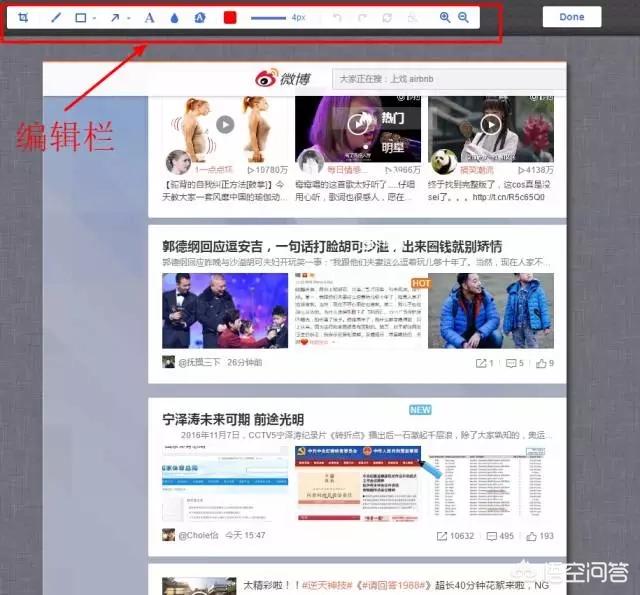The height and width of the screenshot is (595, 640).
Task: Open the @抚摸三下 user profile
Action: click(200, 362)
